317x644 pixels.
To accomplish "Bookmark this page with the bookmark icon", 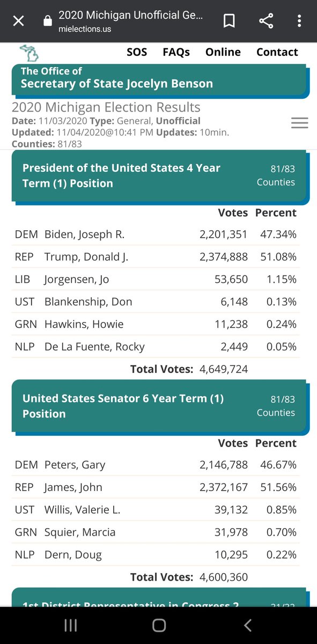I will click(229, 21).
